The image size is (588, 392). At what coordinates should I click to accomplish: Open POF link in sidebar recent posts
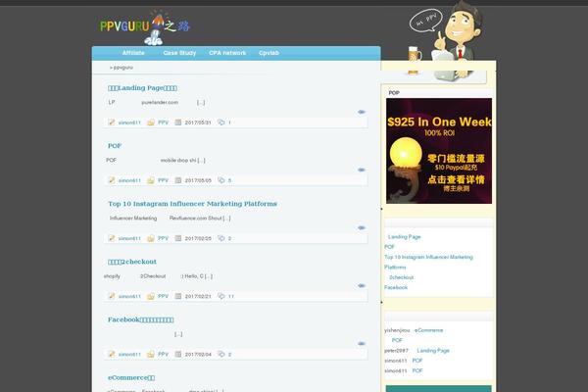pyautogui.click(x=389, y=247)
